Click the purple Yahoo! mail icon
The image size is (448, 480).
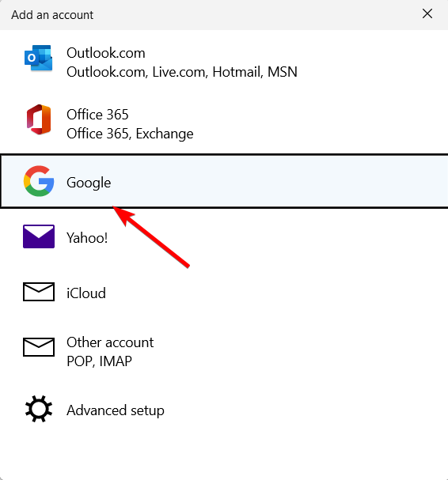[39, 236]
